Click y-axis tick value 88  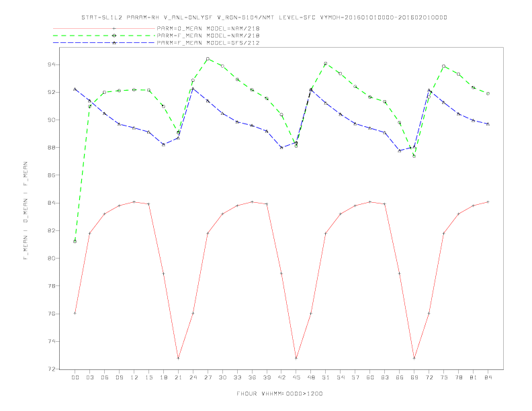(52, 148)
